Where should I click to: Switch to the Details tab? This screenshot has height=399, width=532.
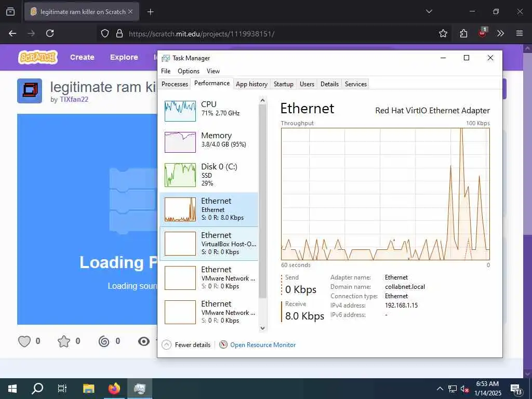tap(329, 84)
